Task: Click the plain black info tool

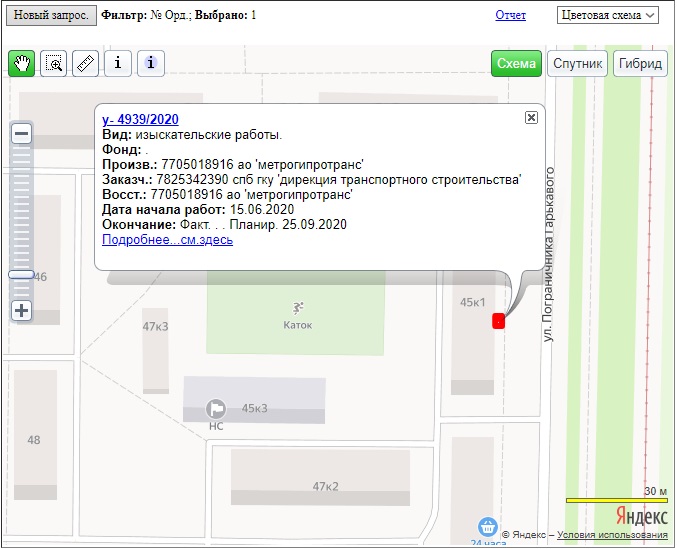Action: (x=118, y=63)
